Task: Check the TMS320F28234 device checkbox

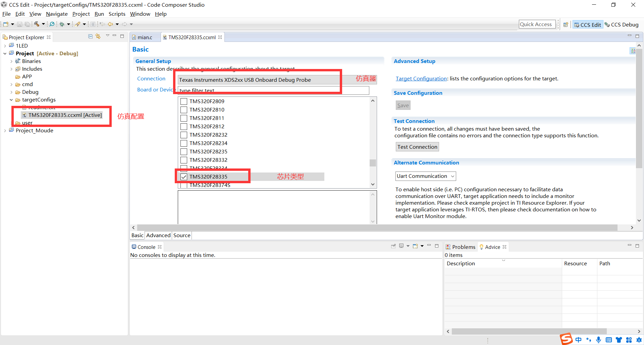Action: [x=184, y=143]
